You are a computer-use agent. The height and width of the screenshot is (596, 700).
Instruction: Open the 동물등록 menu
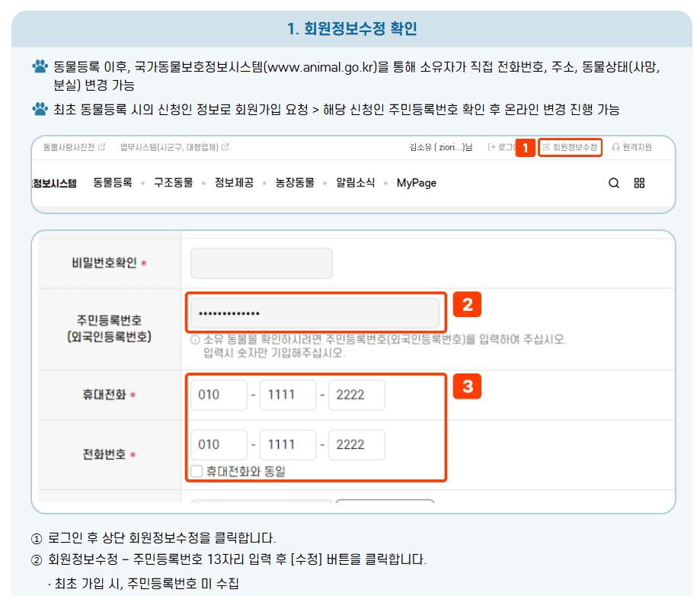111,183
